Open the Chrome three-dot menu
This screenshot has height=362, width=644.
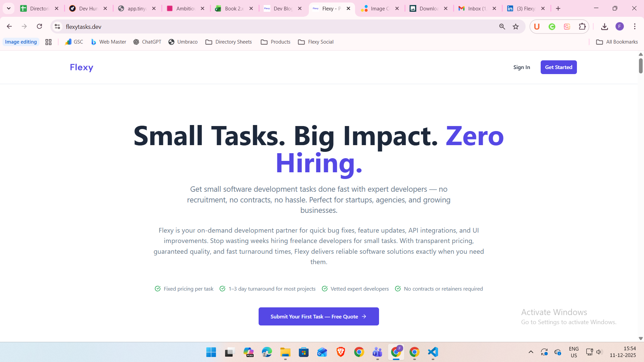tap(635, 26)
